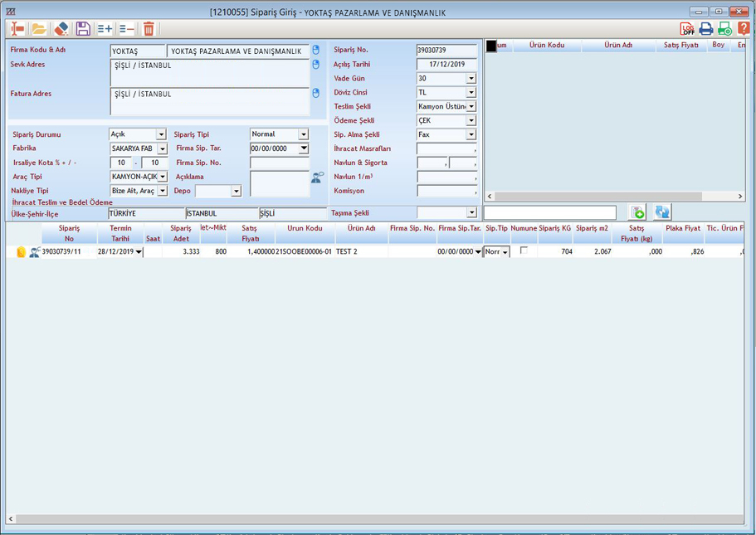The image size is (756, 535).
Task: Click the open folder toolbar icon
Action: click(39, 29)
